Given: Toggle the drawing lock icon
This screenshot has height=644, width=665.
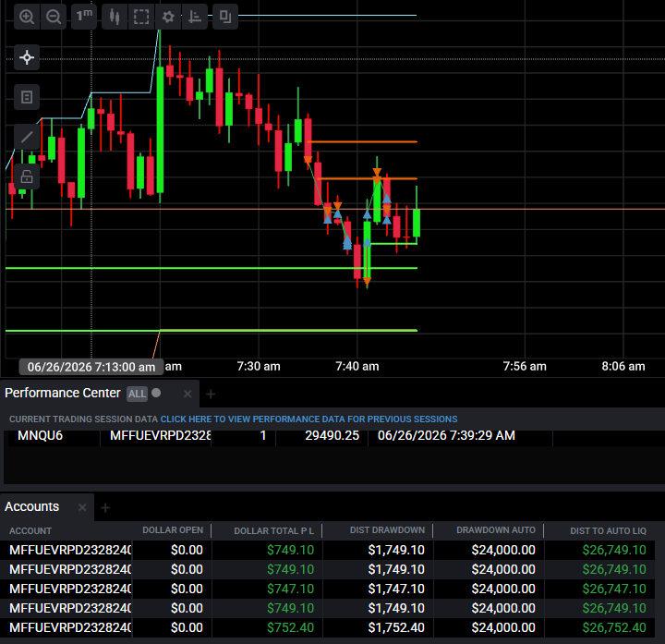Looking at the screenshot, I should [27, 176].
